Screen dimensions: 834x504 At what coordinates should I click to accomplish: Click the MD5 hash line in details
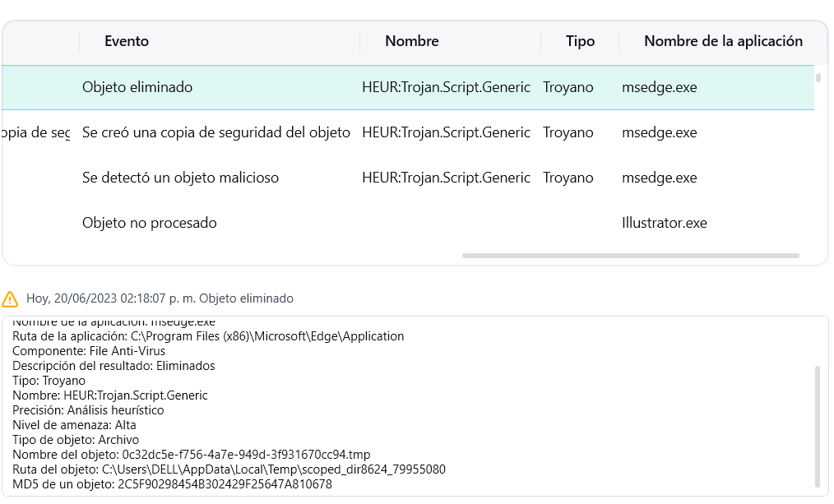click(x=172, y=484)
